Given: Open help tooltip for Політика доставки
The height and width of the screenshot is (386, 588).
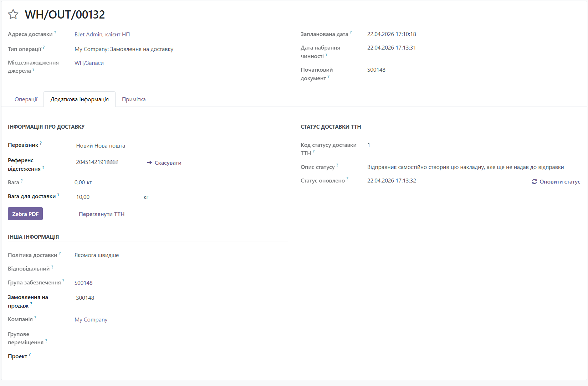Looking at the screenshot, I should [x=60, y=253].
